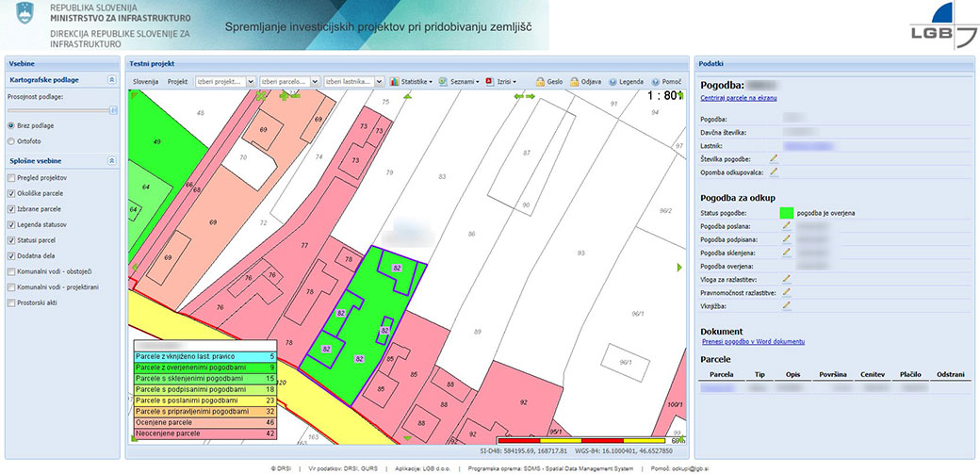The width and height of the screenshot is (980, 474).
Task: Edit Vknjižba using the pencil icon
Action: (786, 306)
